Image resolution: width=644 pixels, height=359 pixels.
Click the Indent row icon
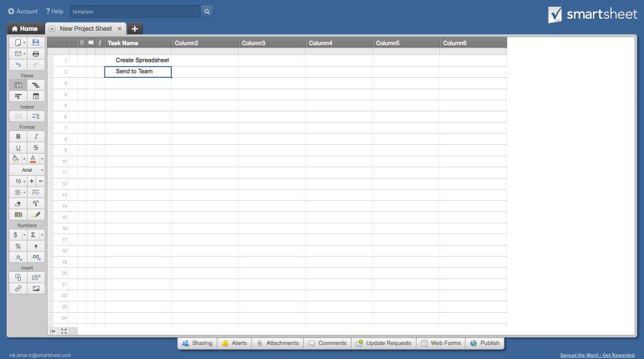[36, 117]
